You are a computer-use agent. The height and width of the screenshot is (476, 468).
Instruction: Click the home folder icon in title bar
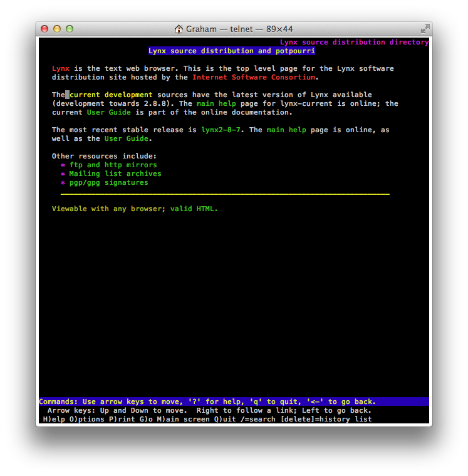tap(179, 29)
